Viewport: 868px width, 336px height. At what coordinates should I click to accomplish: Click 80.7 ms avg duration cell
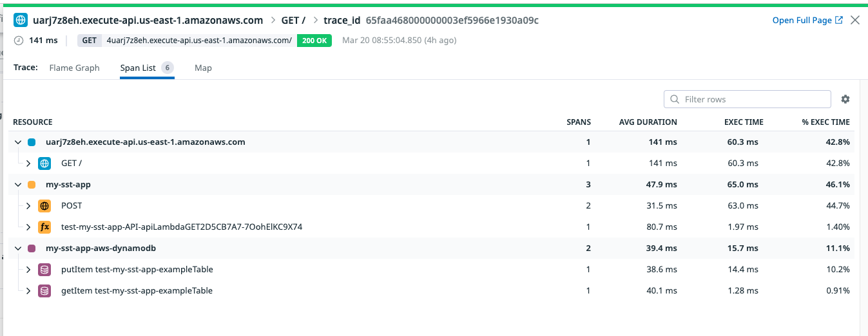coord(663,227)
